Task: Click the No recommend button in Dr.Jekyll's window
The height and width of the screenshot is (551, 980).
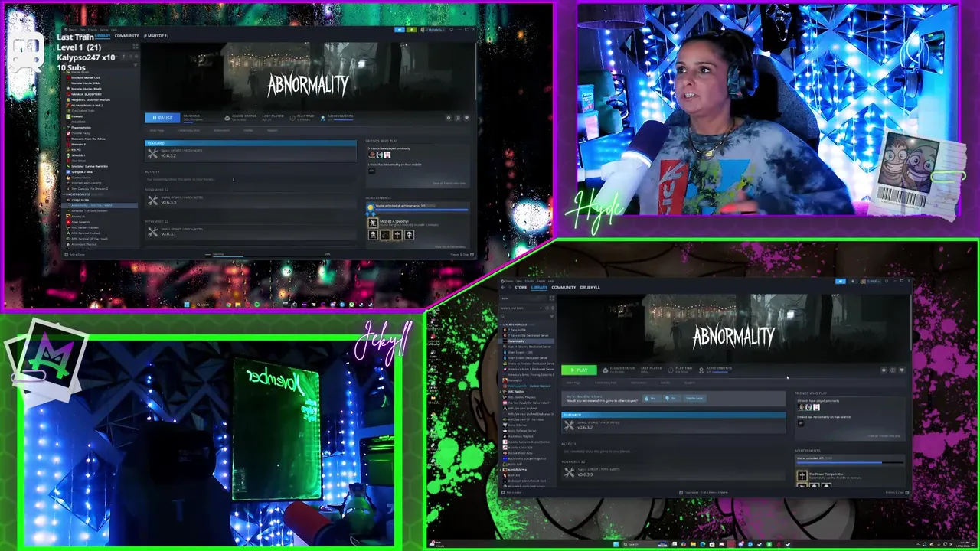Action: 672,398
